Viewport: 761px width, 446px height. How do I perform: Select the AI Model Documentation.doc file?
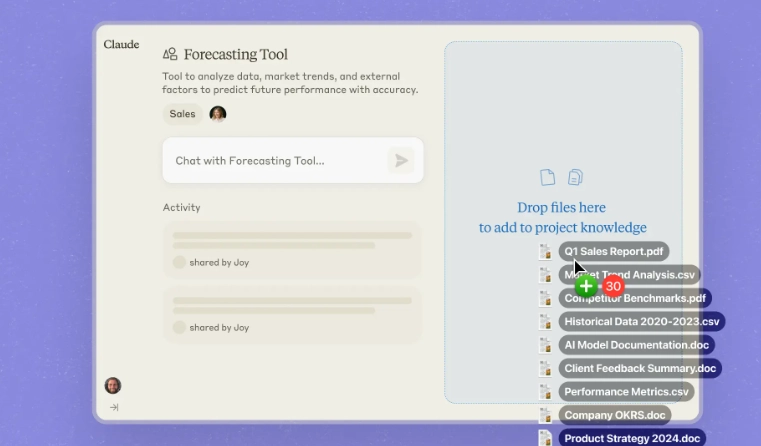click(636, 345)
